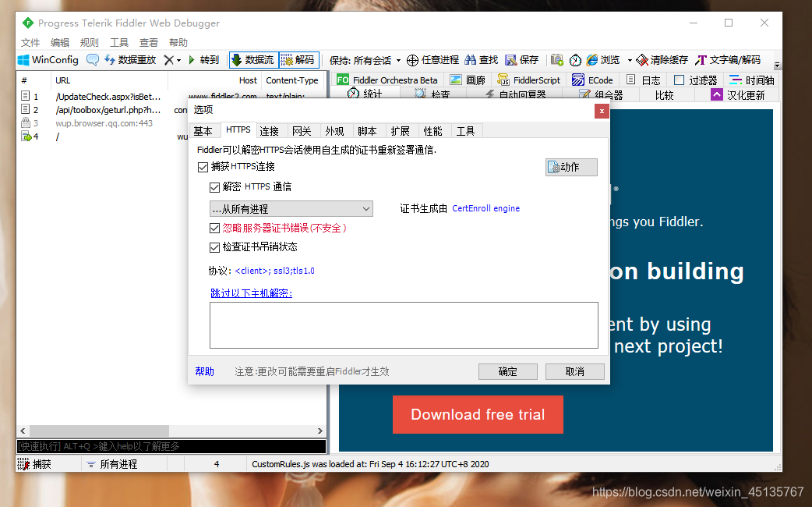Screen dimensions: 812x507
Task: Toggle the 数据流 stream mode button
Action: pyautogui.click(x=253, y=60)
